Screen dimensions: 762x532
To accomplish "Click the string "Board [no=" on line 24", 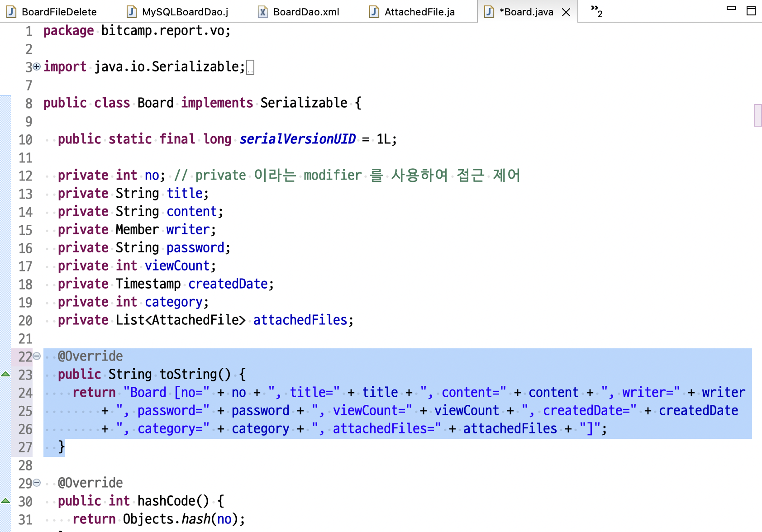I will click(166, 392).
